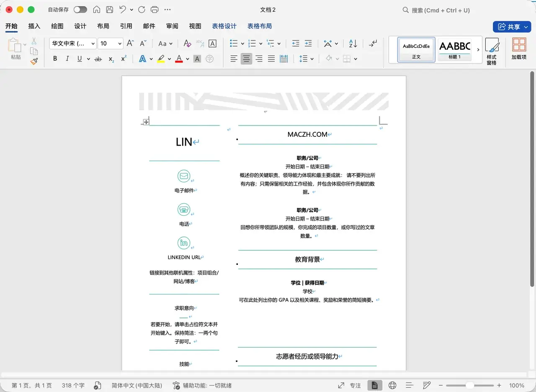Select the Format Painter tool

[34, 61]
